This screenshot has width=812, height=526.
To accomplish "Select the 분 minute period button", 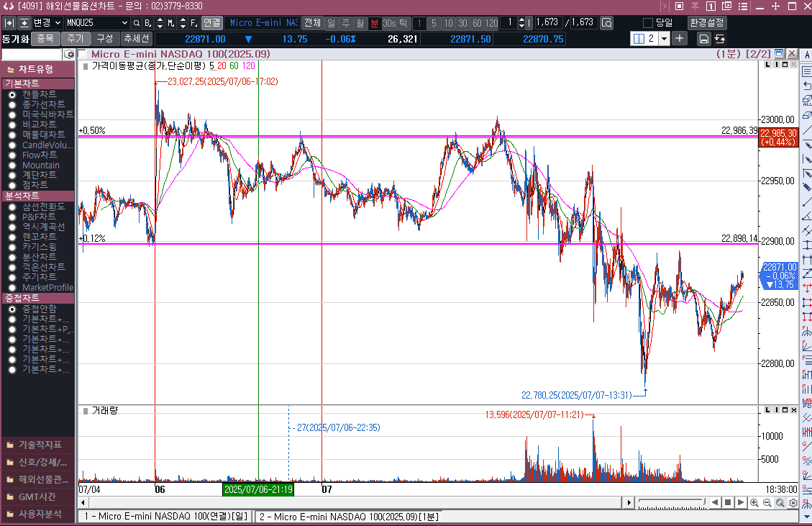I will (375, 23).
